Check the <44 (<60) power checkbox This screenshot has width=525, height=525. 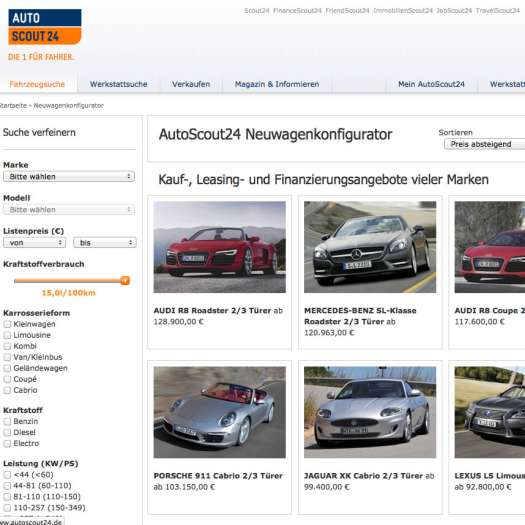coord(7,475)
